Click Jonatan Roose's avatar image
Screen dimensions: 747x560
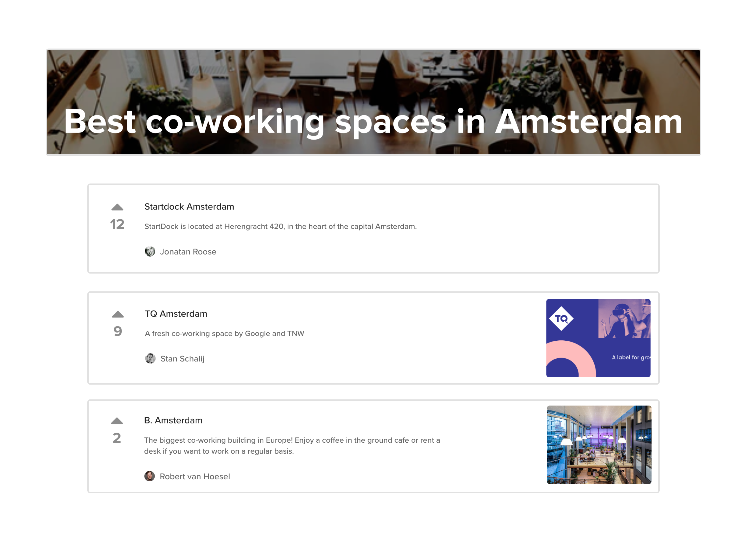[x=150, y=252]
